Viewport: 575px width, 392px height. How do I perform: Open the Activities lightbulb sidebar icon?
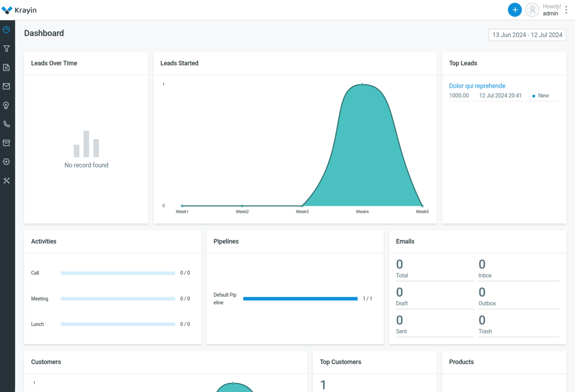(x=6, y=105)
